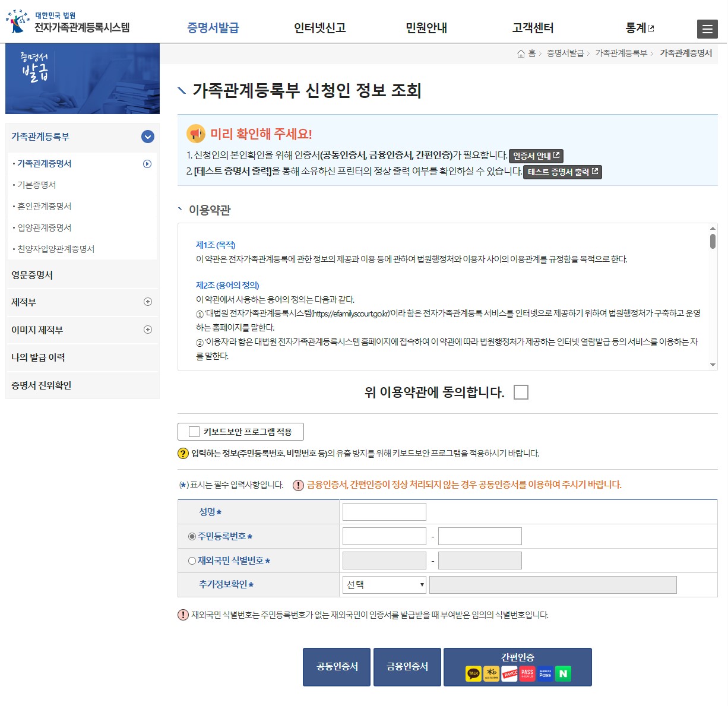Select KakaoTalk simple authentication icon

[473, 673]
